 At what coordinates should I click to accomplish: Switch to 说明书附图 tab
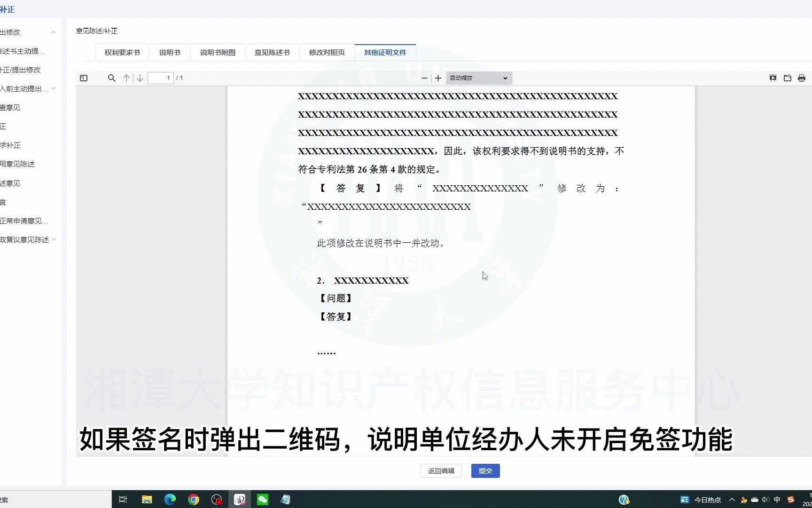(x=218, y=53)
